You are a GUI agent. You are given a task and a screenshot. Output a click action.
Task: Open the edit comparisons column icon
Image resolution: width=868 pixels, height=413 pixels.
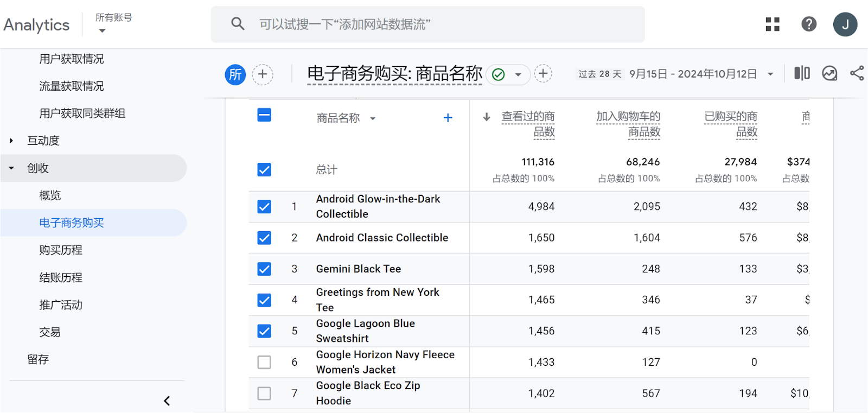802,73
